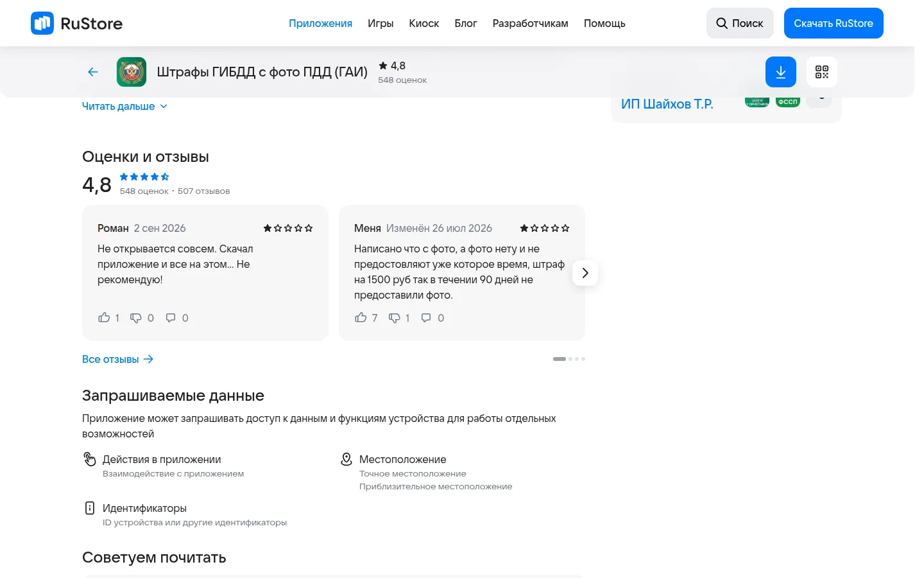Click the magnifier icon in Поиск
This screenshot has width=924, height=578.
click(722, 23)
